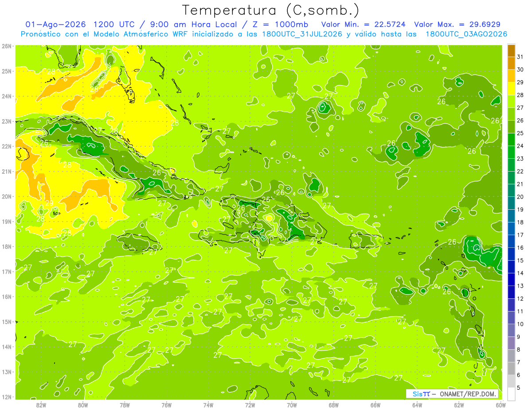Click the 68W longitude axis label
532x411 pixels.
[333, 405]
